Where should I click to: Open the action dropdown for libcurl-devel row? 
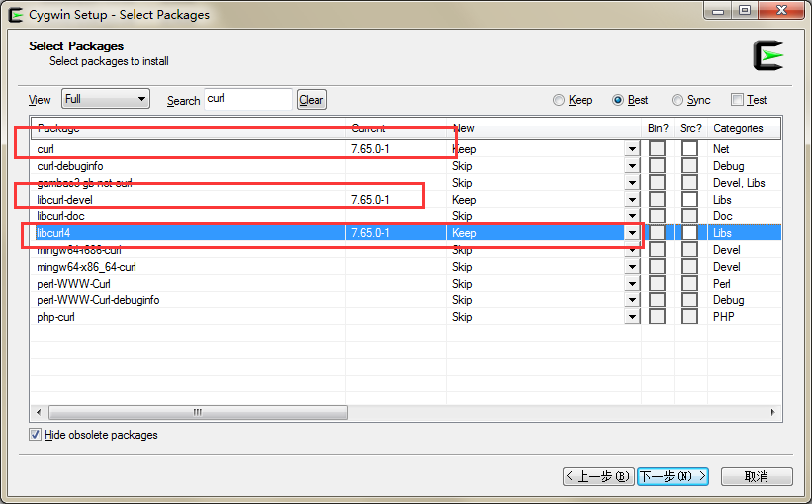632,200
